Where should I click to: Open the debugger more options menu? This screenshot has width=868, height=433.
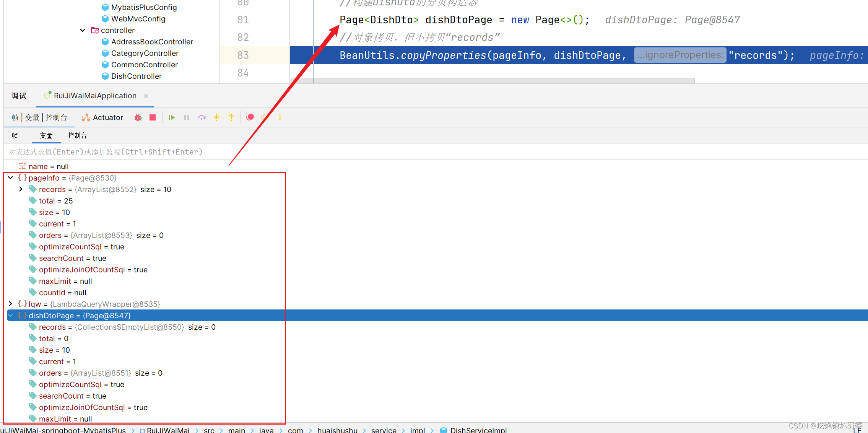coord(280,117)
